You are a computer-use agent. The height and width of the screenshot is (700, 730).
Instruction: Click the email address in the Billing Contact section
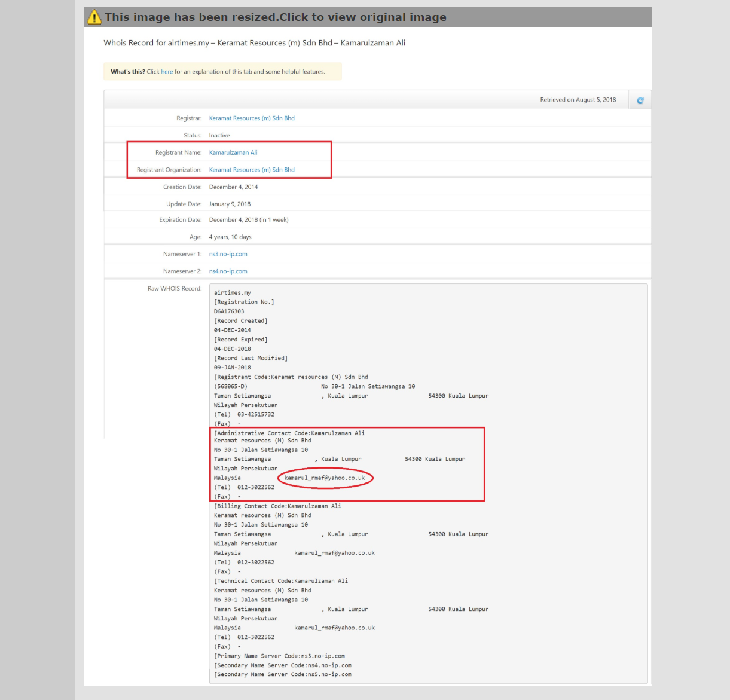point(335,553)
